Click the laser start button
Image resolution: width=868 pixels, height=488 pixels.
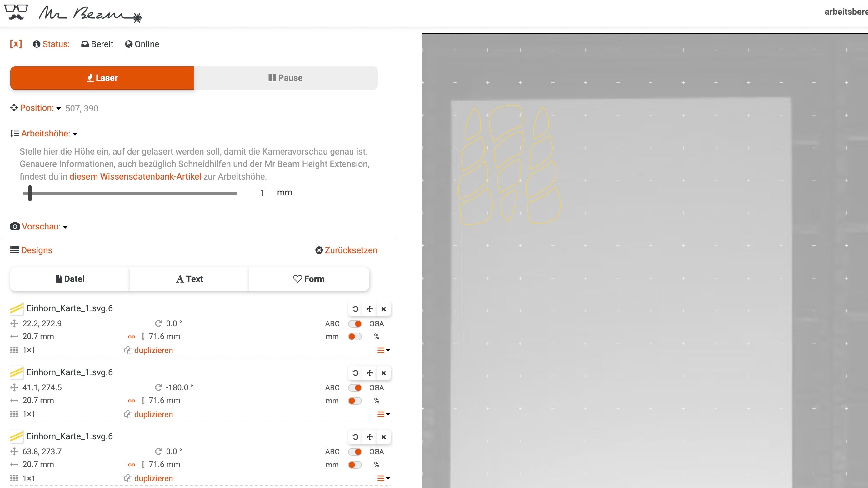pos(102,77)
